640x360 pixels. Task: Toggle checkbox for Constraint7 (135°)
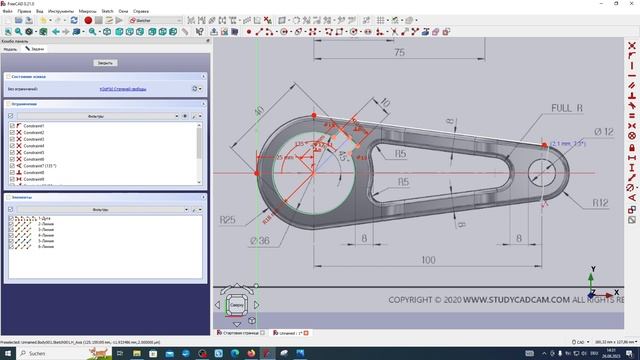(12, 166)
